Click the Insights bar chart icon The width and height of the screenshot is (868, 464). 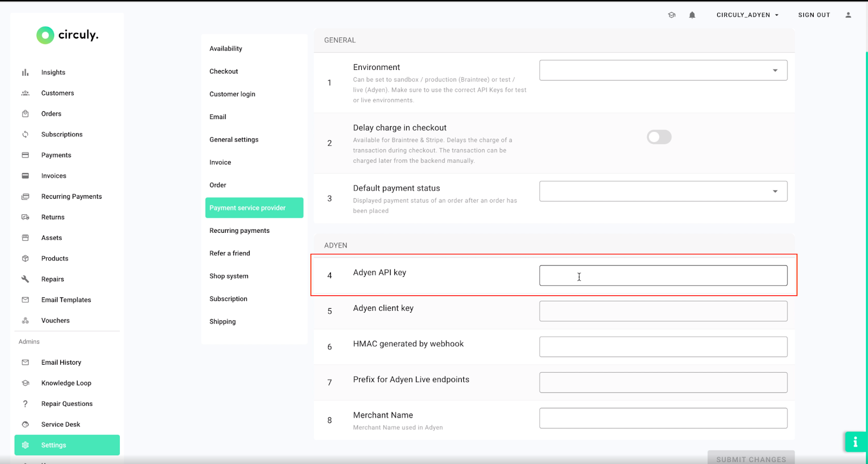click(x=25, y=72)
